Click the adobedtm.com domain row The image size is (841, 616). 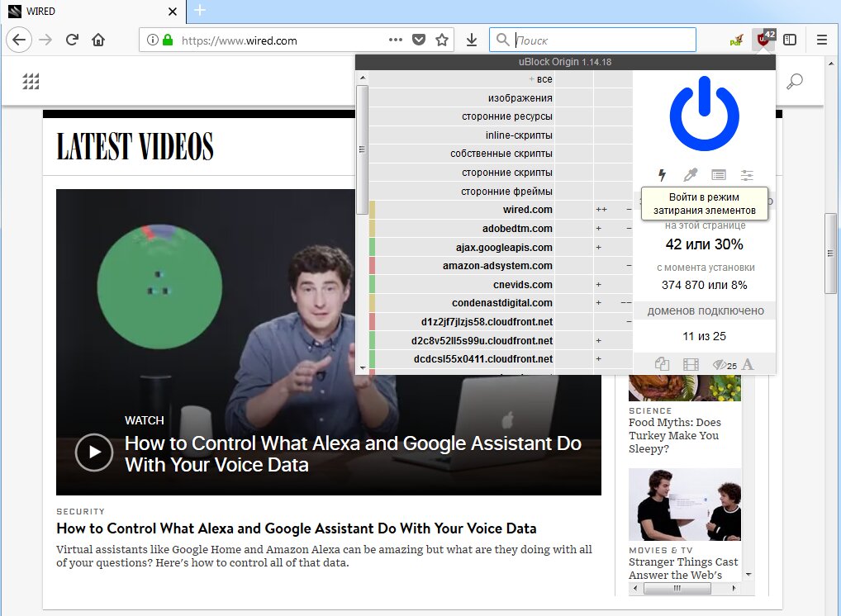pos(461,229)
